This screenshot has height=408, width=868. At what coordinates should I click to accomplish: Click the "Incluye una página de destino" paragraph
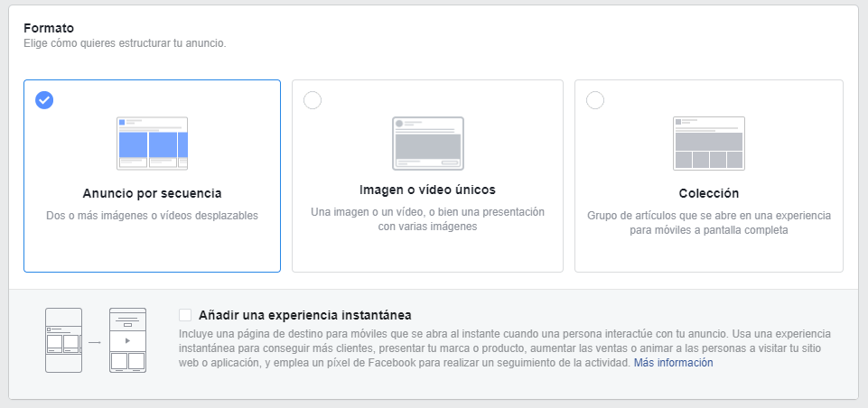point(505,348)
